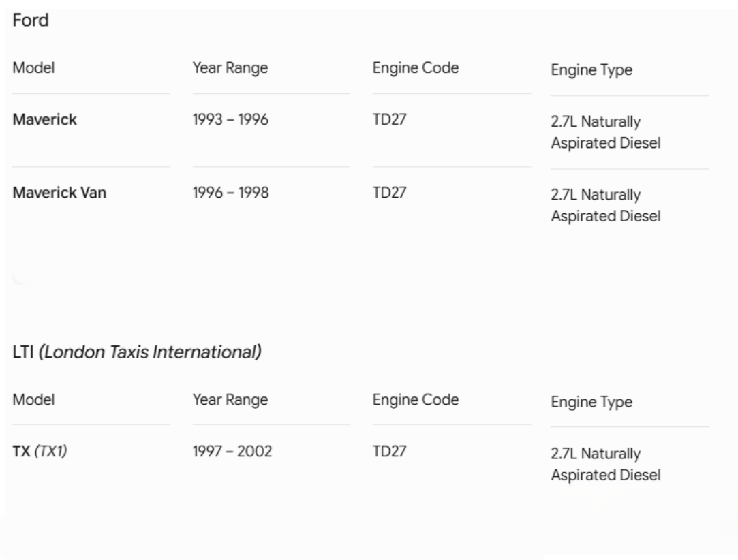The image size is (738, 560).
Task: Click the TX engine type description
Action: 606,464
